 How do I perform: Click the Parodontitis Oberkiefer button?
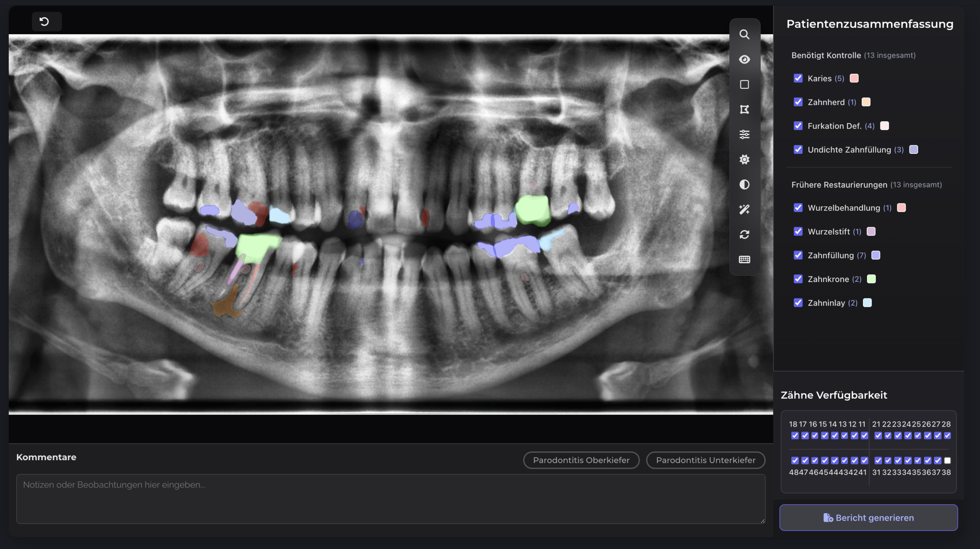[581, 460]
